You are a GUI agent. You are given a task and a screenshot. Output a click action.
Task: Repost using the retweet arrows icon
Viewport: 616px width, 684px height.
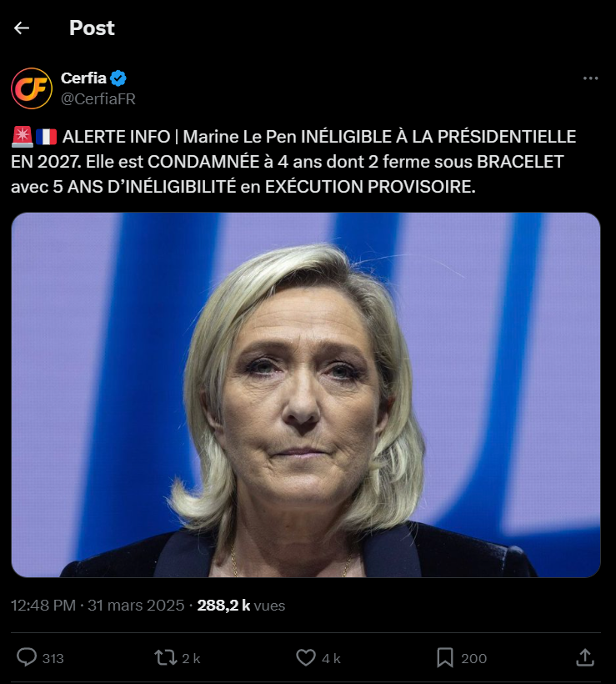tap(166, 657)
